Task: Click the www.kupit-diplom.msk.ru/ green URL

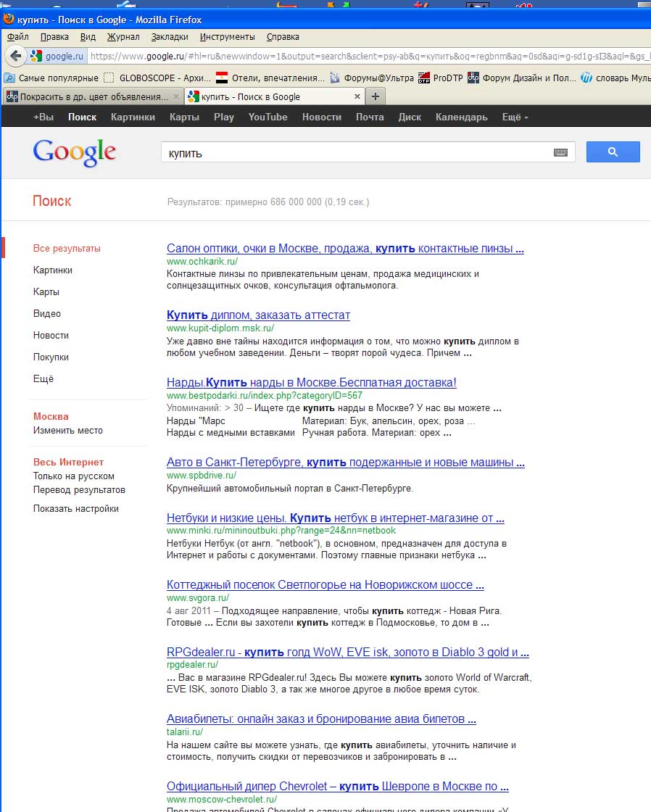Action: 220,328
